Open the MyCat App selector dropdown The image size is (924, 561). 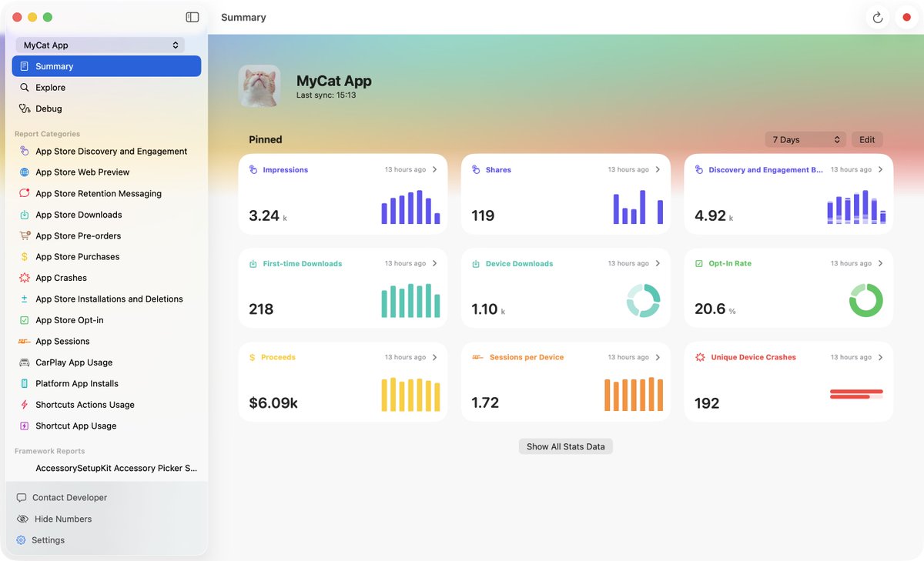(x=100, y=45)
